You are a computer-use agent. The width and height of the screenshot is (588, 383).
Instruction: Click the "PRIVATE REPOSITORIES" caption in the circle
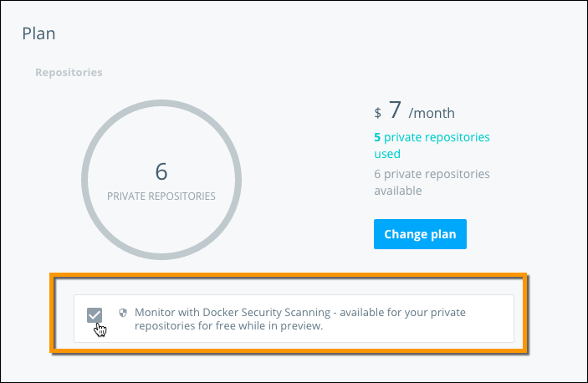tap(161, 197)
